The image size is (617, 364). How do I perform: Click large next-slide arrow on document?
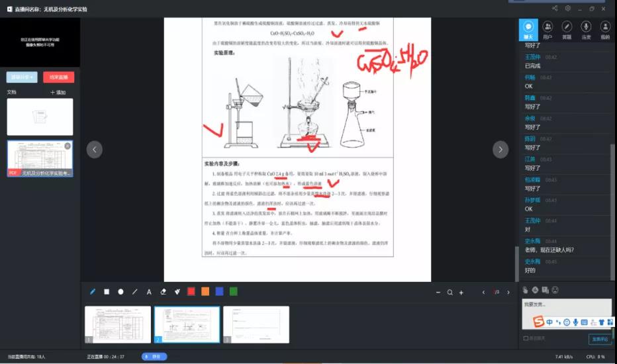(x=500, y=150)
